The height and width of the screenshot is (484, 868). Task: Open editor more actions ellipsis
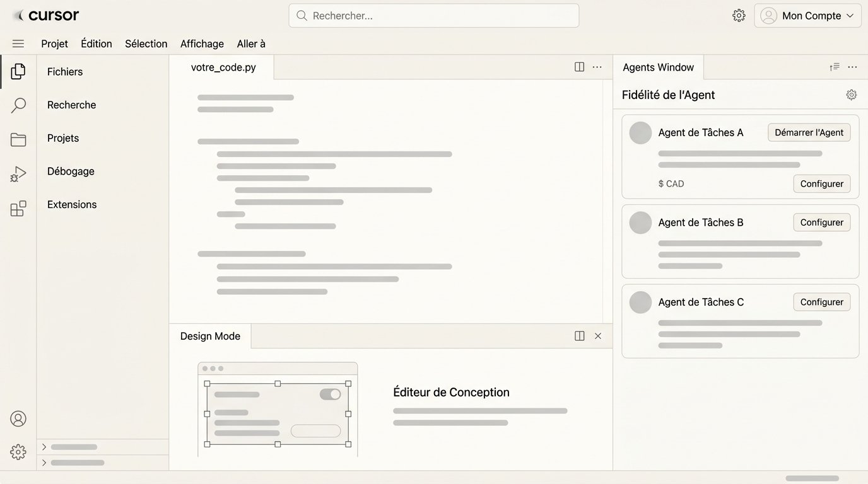point(597,67)
